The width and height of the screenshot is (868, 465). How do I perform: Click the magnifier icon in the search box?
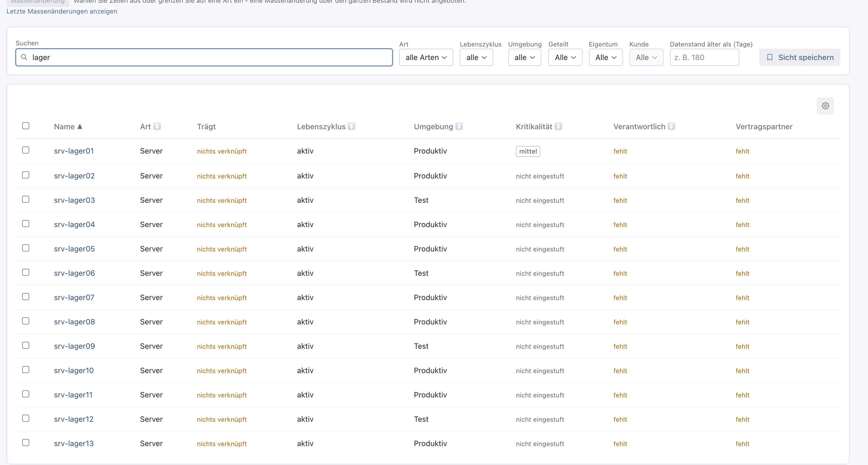click(x=24, y=57)
